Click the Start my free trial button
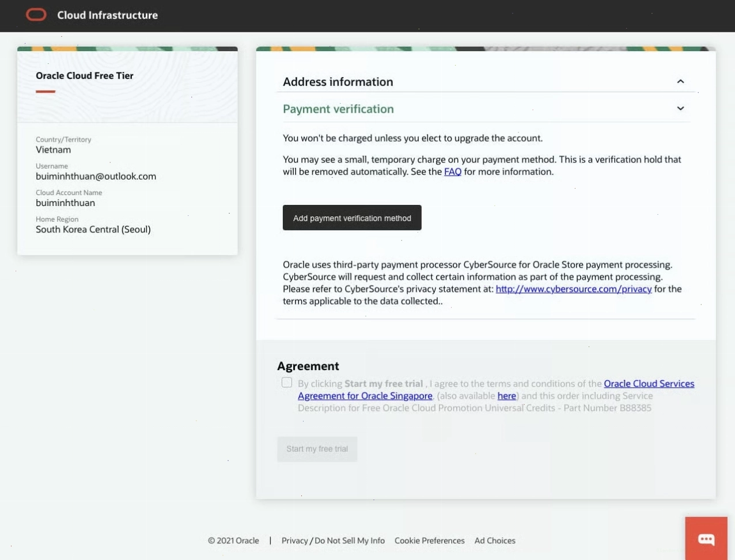 (x=317, y=449)
